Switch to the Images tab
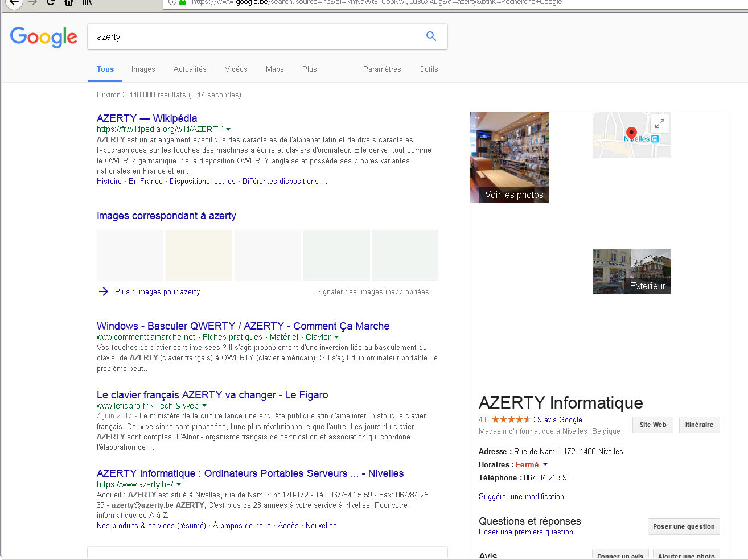Image resolution: width=748 pixels, height=560 pixels. click(143, 69)
